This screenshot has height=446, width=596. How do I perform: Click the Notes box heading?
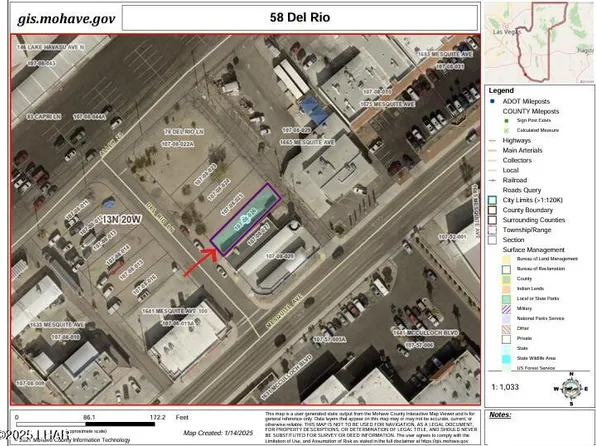point(500,415)
